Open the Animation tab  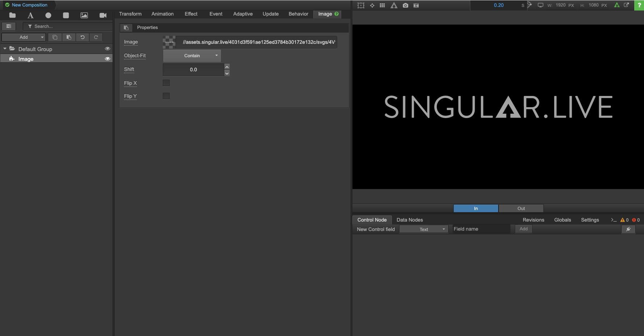click(x=162, y=14)
